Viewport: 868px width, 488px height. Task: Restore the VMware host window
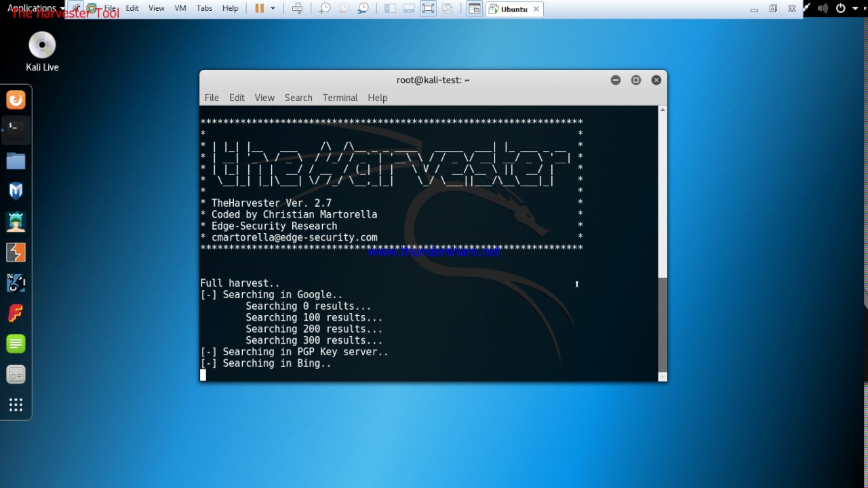point(773,9)
